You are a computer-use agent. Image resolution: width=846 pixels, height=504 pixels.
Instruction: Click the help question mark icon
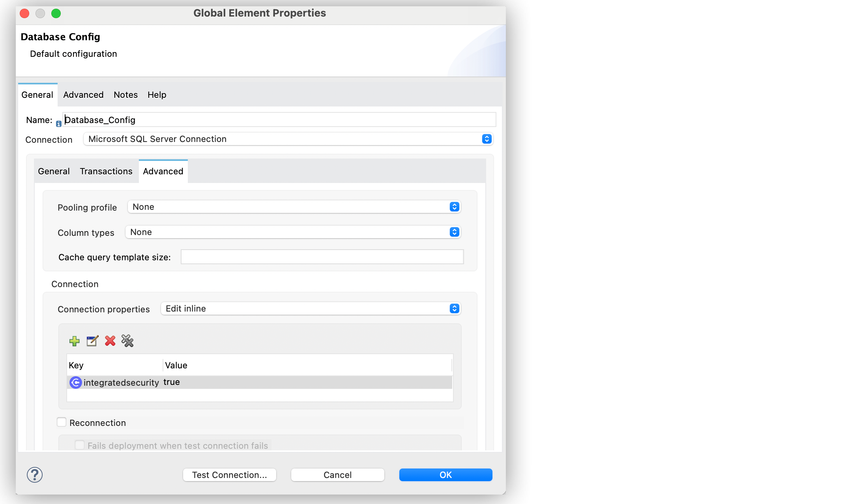pyautogui.click(x=35, y=474)
